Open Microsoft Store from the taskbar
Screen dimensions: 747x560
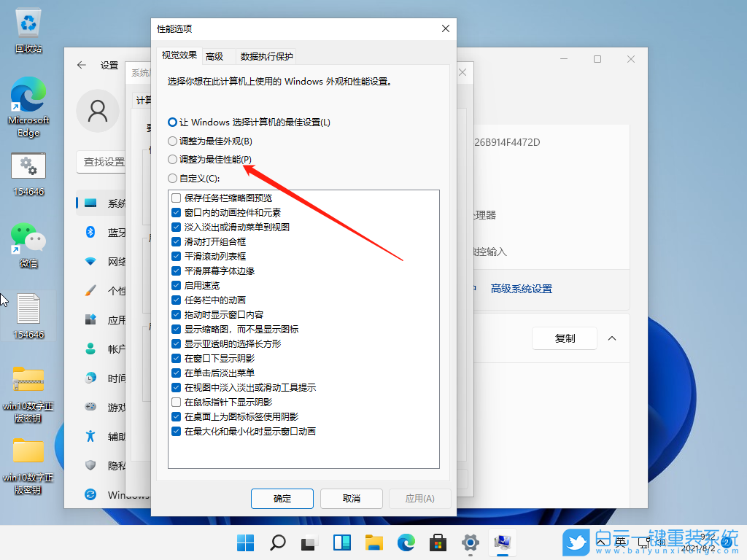pos(437,542)
